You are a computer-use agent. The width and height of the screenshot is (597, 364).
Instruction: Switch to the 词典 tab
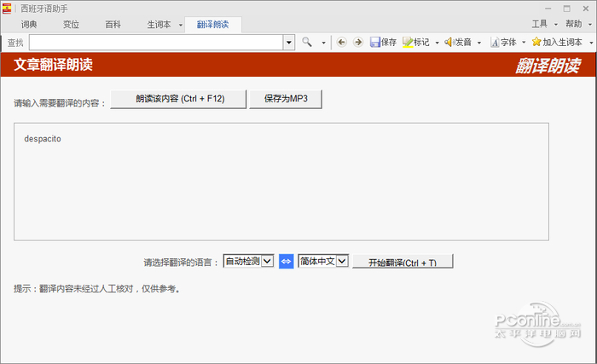point(29,25)
